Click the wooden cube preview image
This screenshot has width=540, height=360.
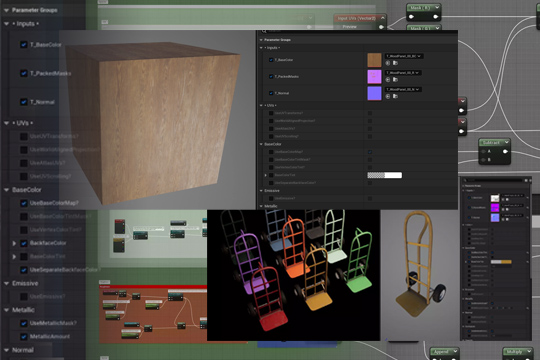pyautogui.click(x=158, y=120)
